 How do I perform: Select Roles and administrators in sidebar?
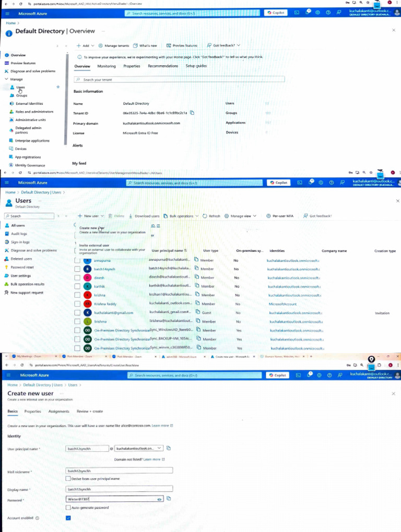tap(34, 112)
